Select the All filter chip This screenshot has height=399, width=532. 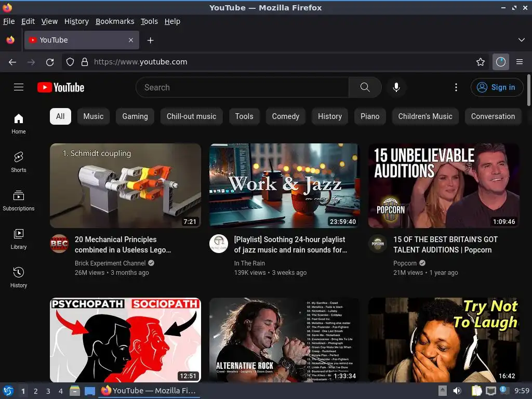(x=60, y=116)
